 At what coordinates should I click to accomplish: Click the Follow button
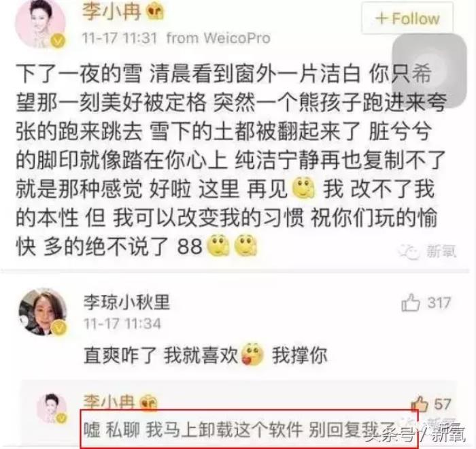(407, 18)
